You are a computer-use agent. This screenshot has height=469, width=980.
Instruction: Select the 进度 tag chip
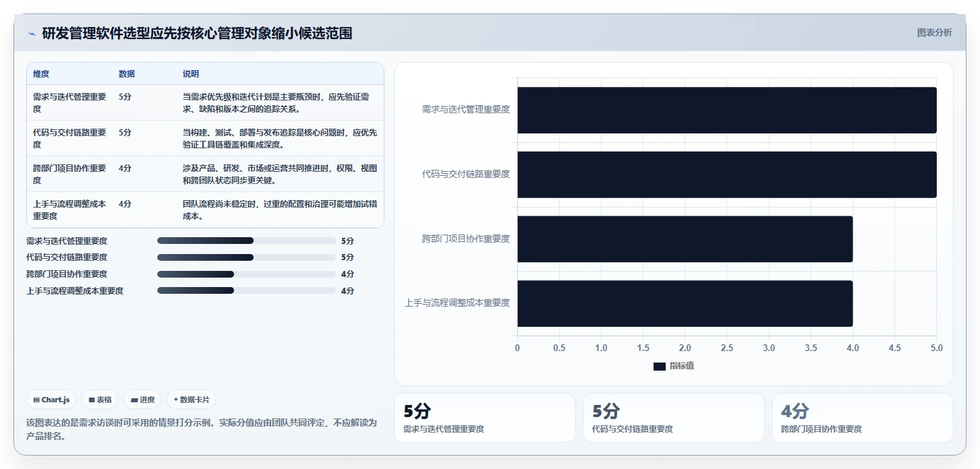tap(142, 400)
